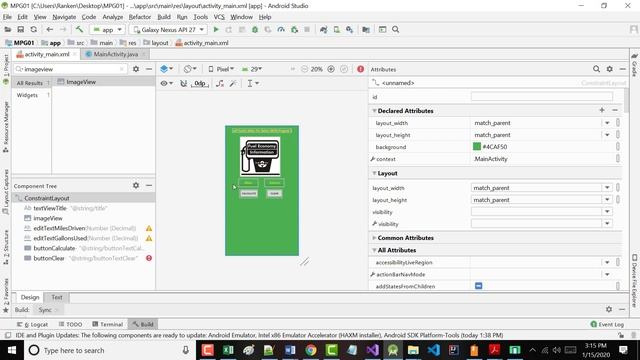Switch to the MainActivity.java tab
640x360 pixels.
pos(116,54)
